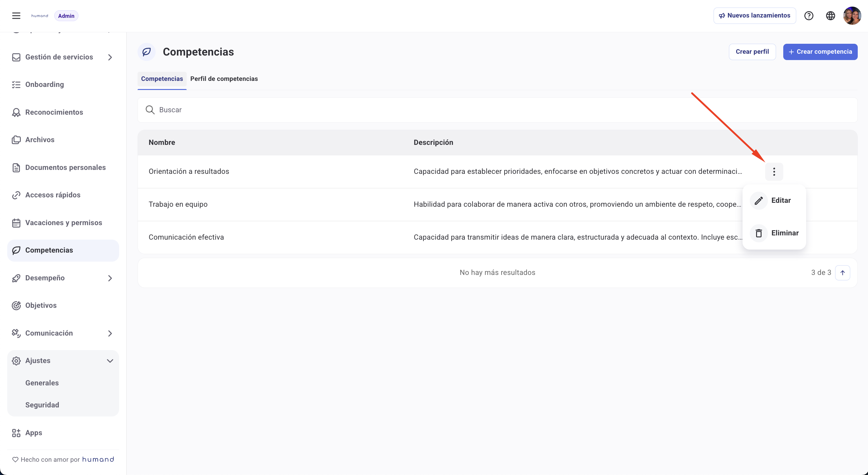Click the Eliminar trash icon
Image resolution: width=868 pixels, height=475 pixels.
tap(759, 233)
